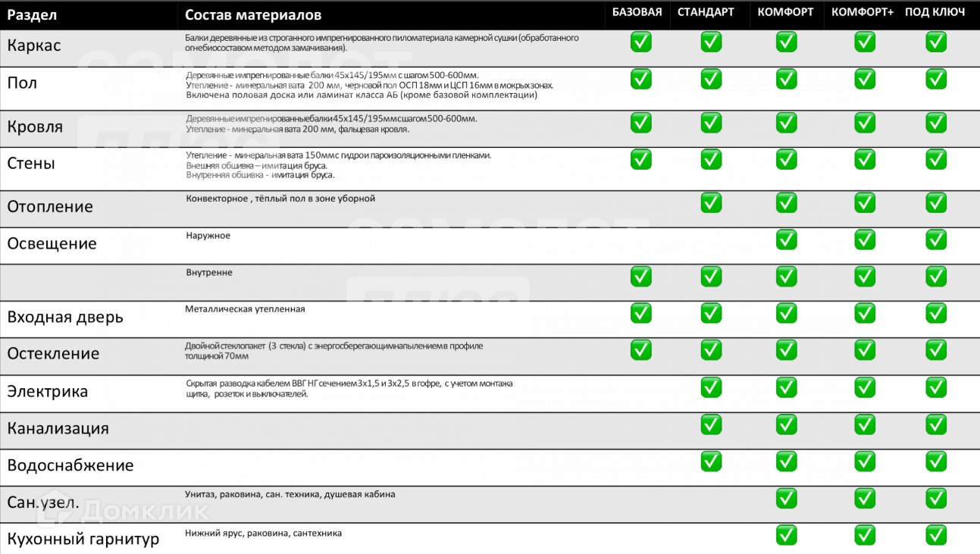Click the СТАНДАРТ checkmark in the Водоснабжение row
980x554 pixels.
point(711,461)
